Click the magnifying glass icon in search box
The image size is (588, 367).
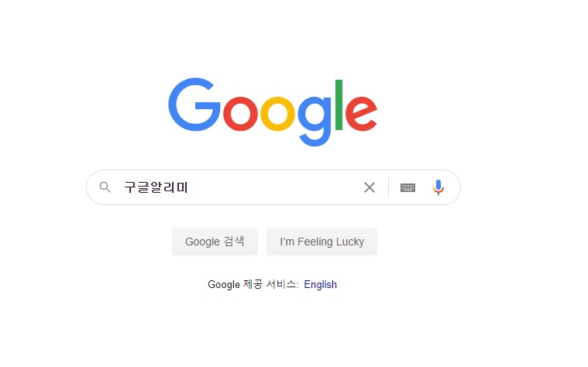105,187
